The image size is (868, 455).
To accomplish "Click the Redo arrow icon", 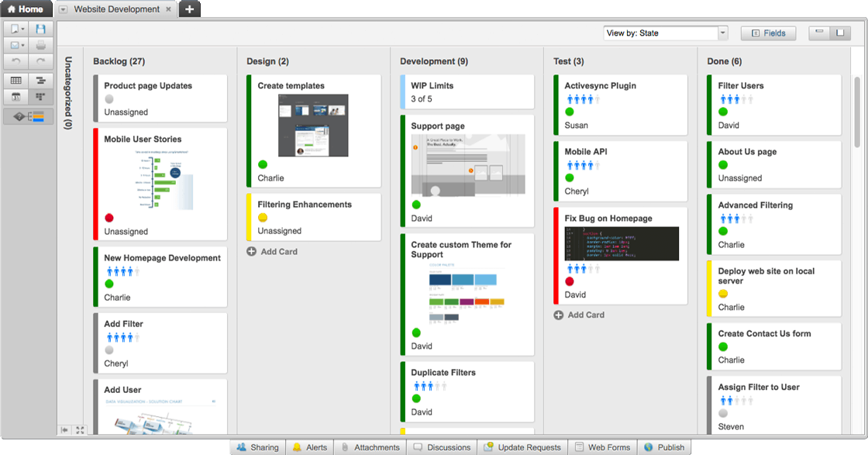I will tap(40, 61).
